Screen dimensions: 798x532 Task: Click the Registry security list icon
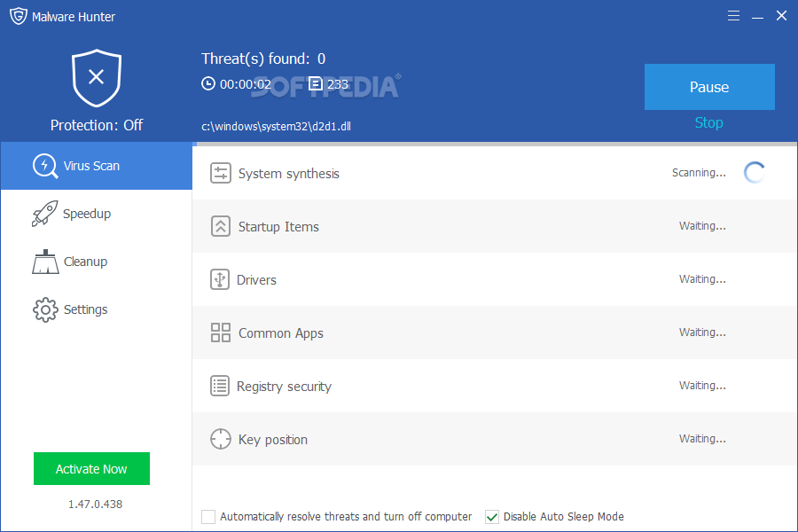(x=220, y=386)
